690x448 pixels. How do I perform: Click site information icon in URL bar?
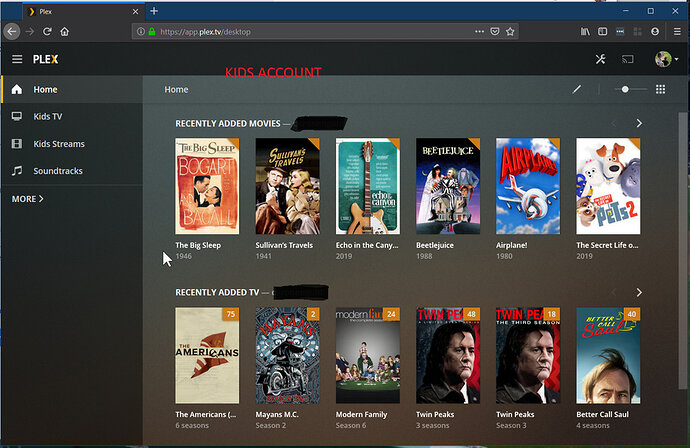tap(140, 32)
